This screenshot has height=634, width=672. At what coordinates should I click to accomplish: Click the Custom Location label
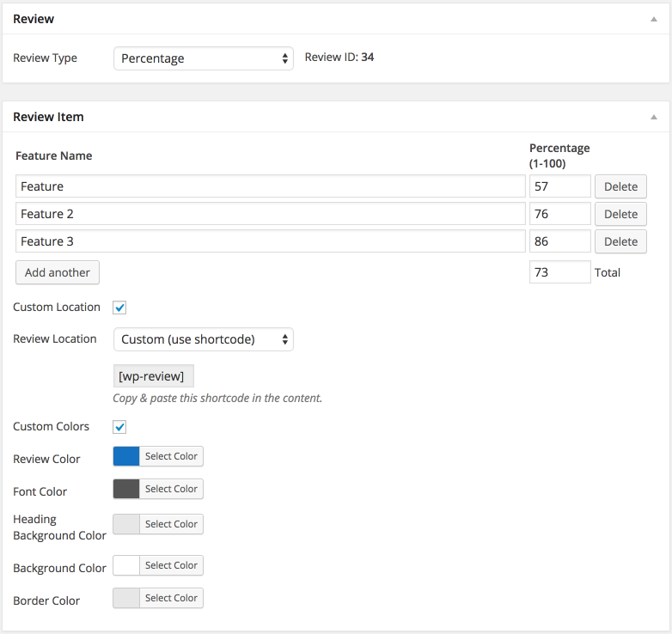(57, 308)
